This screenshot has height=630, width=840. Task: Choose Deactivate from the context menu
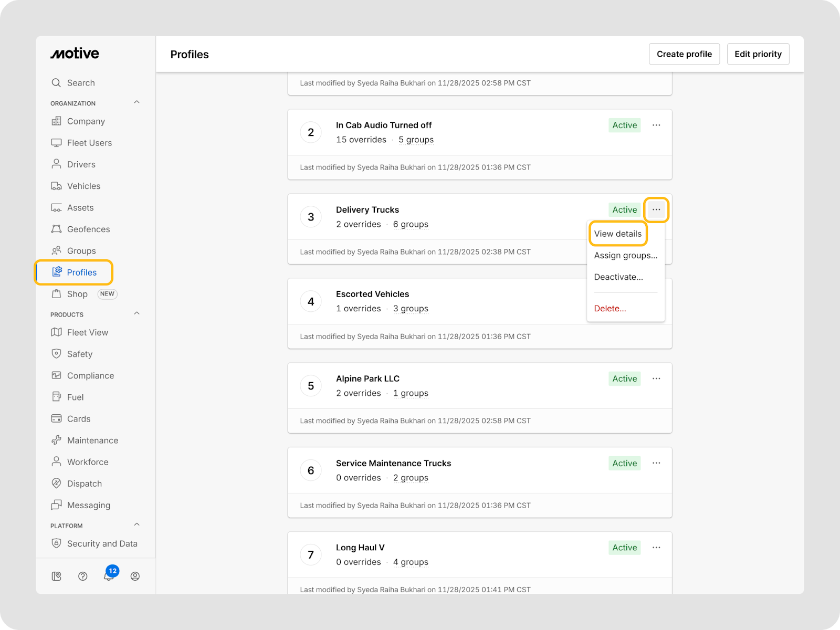coord(618,277)
